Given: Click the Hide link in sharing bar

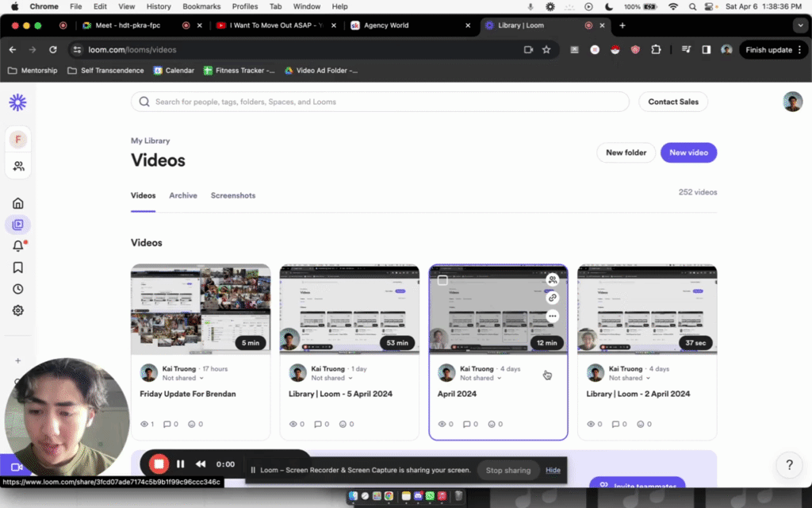Looking at the screenshot, I should (553, 470).
